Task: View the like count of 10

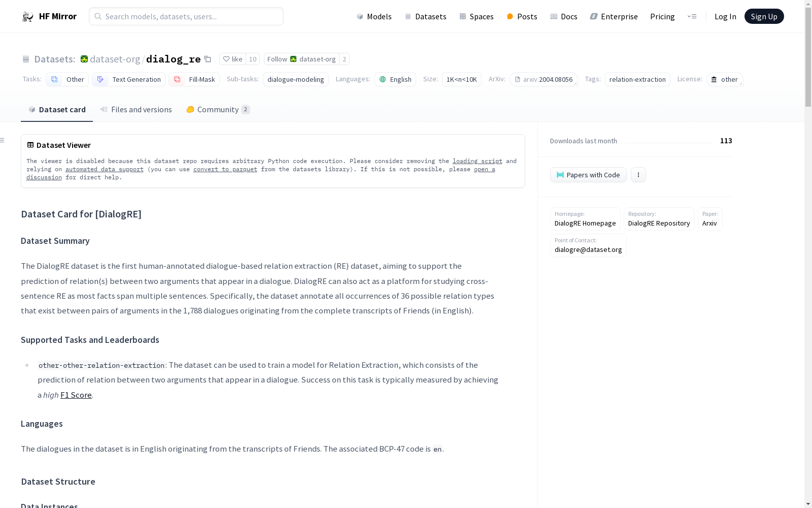Action: [253, 59]
